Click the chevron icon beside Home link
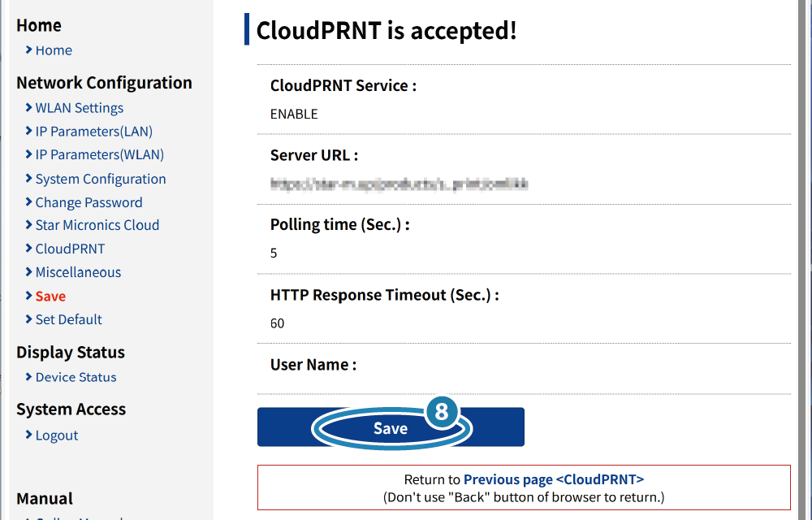 click(29, 50)
